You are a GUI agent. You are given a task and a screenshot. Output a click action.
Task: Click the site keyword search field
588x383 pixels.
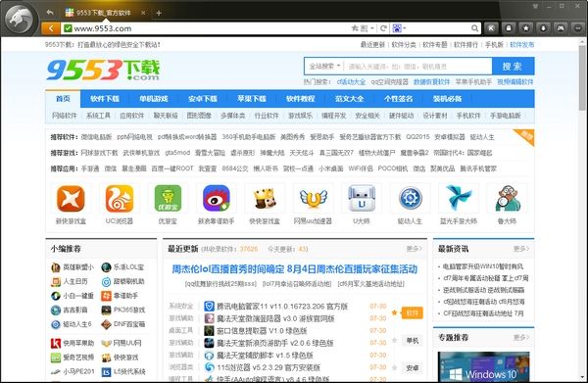coord(417,67)
